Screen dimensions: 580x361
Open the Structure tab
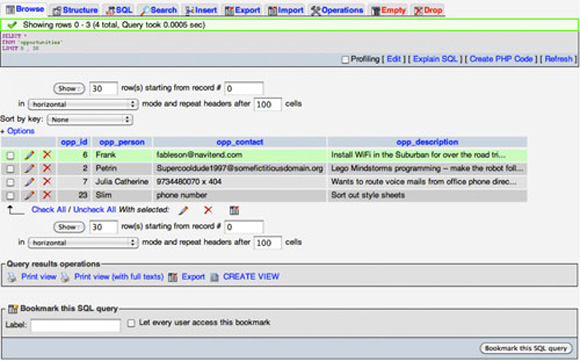click(75, 10)
